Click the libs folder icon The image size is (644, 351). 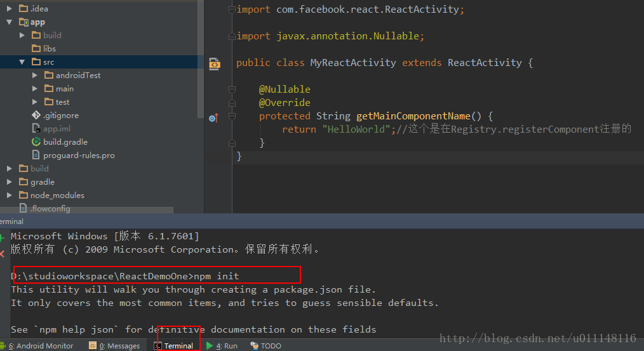pyautogui.click(x=36, y=48)
